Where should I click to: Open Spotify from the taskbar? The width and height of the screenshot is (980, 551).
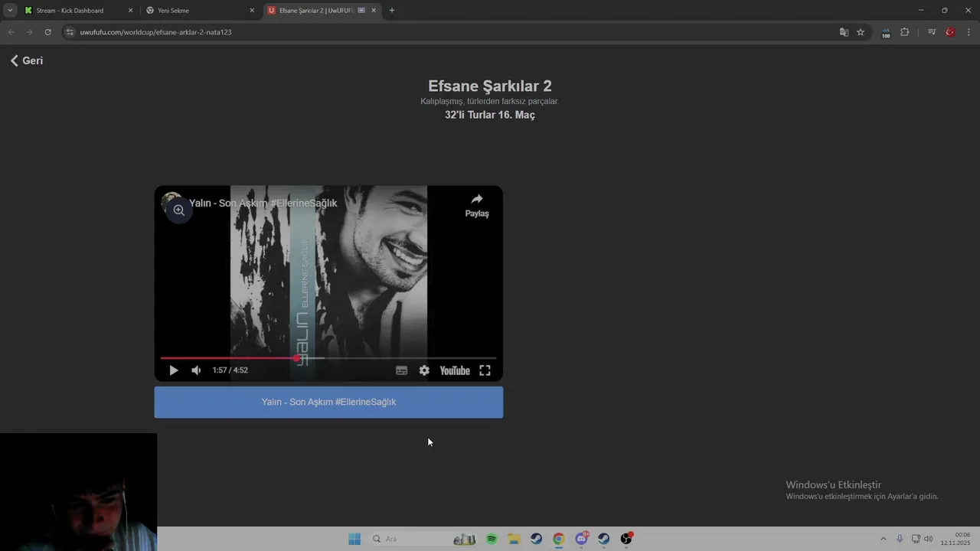[x=492, y=539]
